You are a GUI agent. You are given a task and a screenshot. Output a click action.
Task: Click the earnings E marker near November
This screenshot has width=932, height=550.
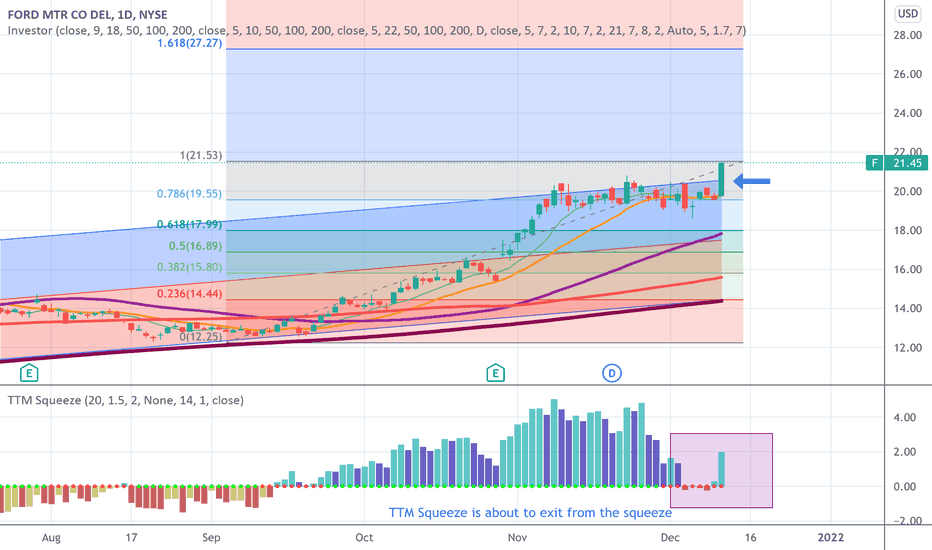click(x=495, y=373)
